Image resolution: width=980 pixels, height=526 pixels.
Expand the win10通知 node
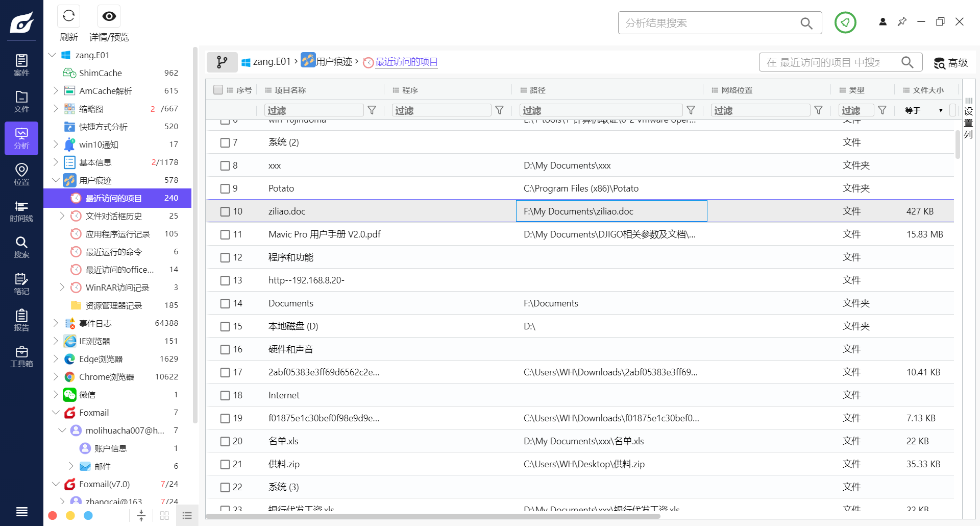click(x=56, y=144)
